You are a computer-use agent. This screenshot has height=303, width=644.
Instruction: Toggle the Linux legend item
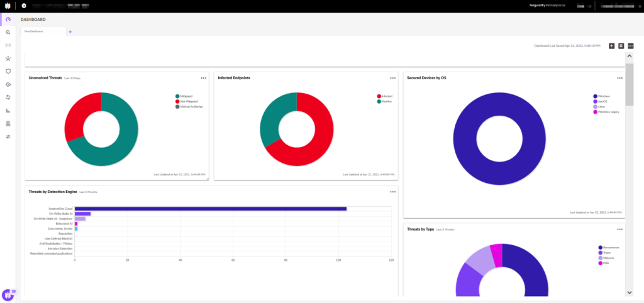[x=599, y=106]
